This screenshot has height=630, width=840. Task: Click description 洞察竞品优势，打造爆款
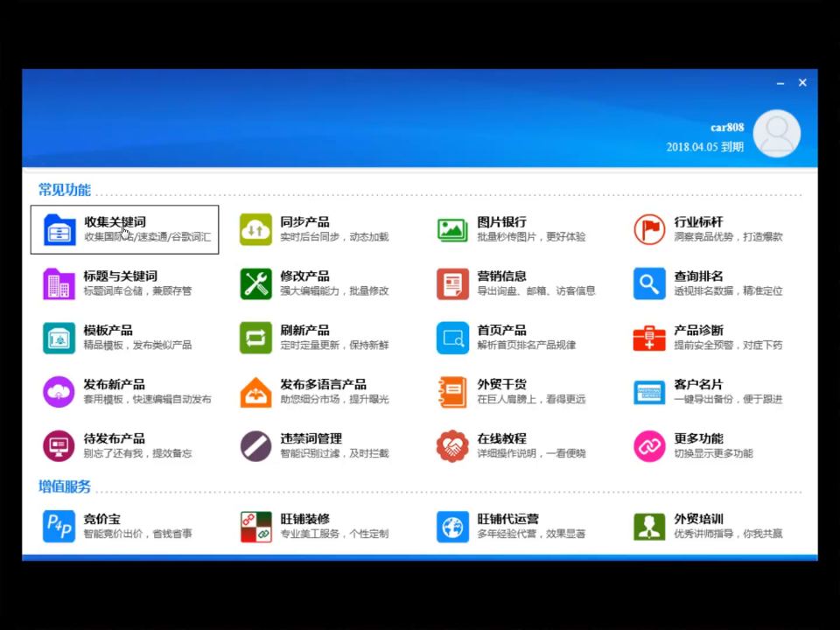point(729,237)
